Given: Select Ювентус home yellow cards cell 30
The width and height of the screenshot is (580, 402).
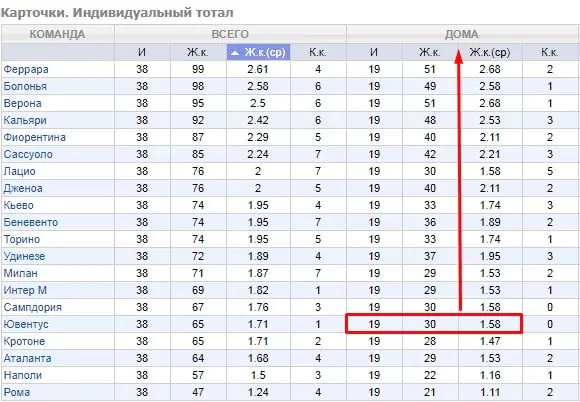Looking at the screenshot, I should tap(430, 324).
